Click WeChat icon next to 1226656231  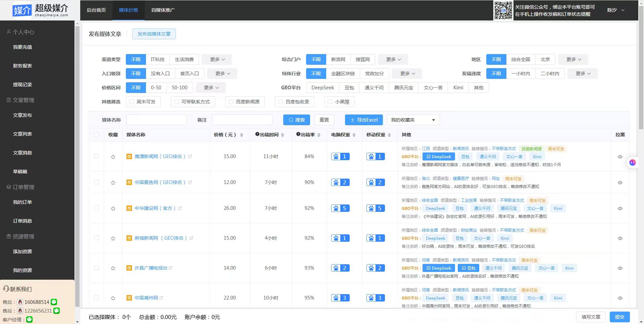tap(57, 311)
